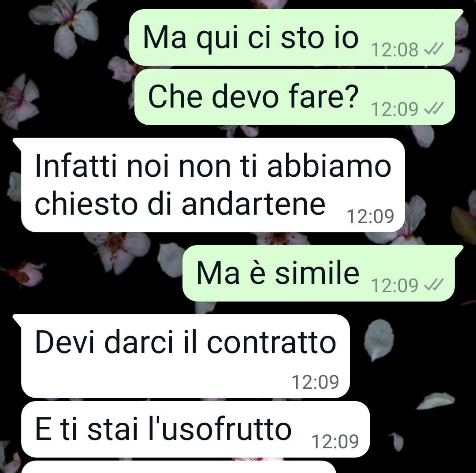Tap the 12:09 timestamp under 'Devi darci il contratto'
The width and height of the screenshot is (476, 473).
tap(315, 382)
